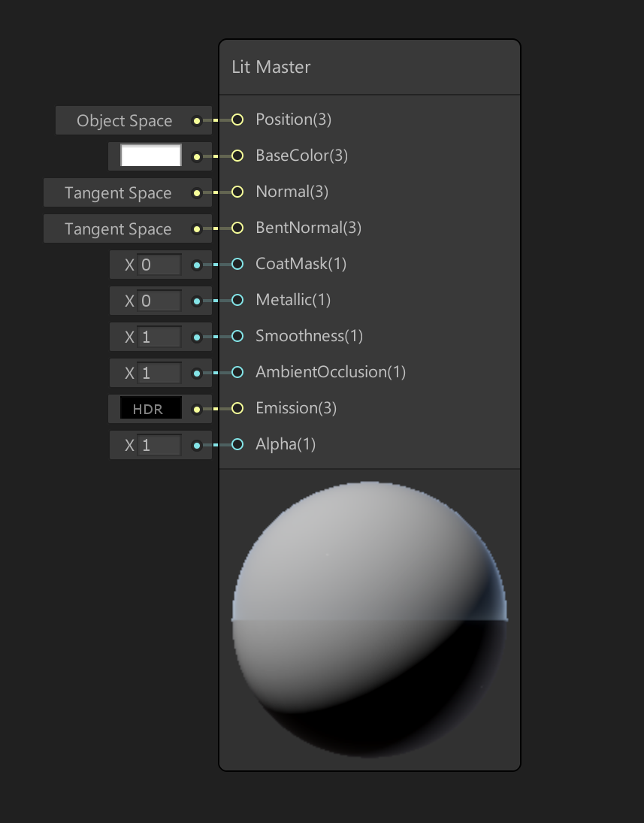Open the black HDR emission color swatch
The width and height of the screenshot is (644, 823).
[x=151, y=408]
